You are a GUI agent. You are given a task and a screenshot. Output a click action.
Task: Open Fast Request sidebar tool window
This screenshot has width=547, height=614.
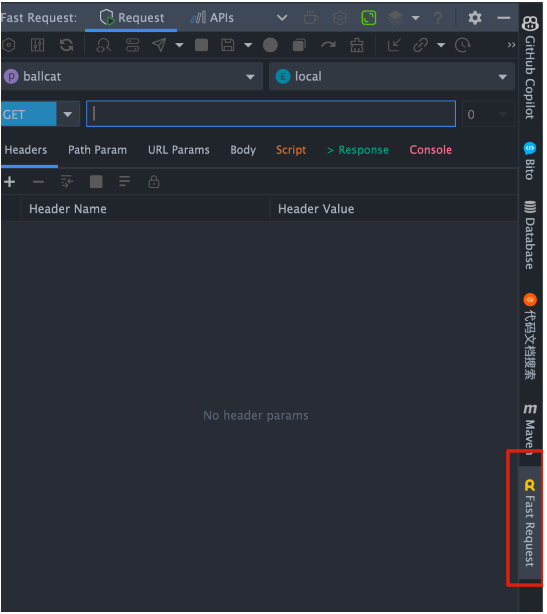point(530,523)
